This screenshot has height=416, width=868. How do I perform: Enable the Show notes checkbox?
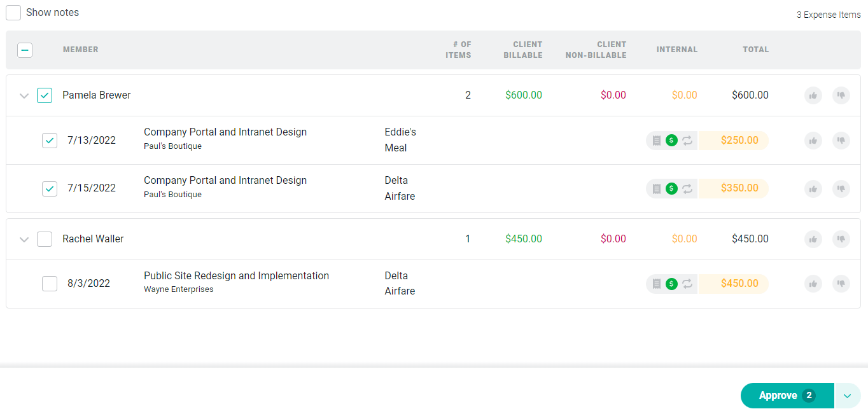(x=13, y=13)
